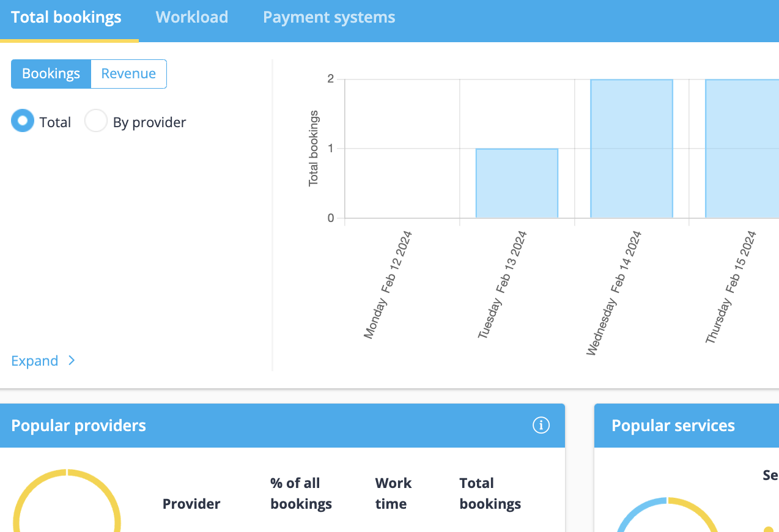The width and height of the screenshot is (779, 532).
Task: Click the Monday Feb 12 2024 axis label
Action: pos(388,285)
